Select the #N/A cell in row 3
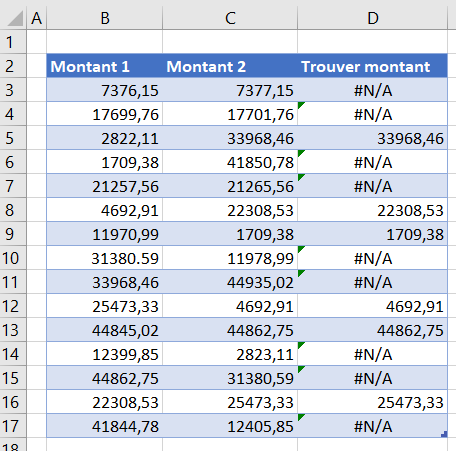456x451 pixels. tap(373, 90)
